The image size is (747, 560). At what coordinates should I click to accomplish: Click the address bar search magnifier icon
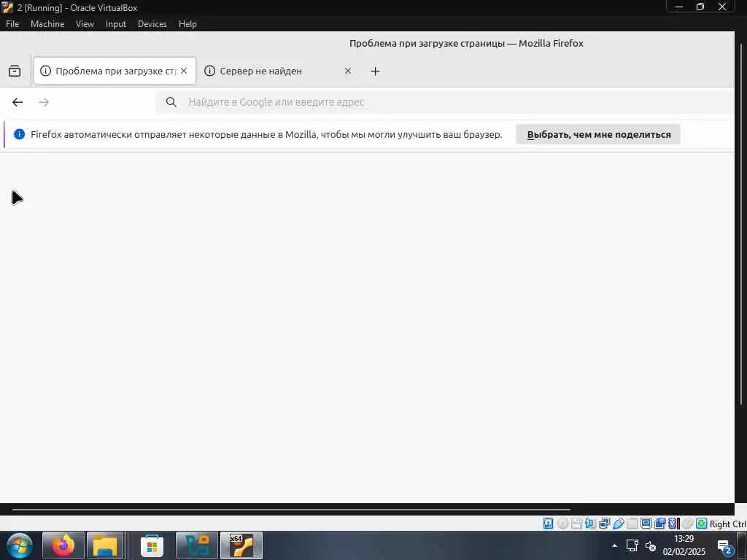pos(171,102)
